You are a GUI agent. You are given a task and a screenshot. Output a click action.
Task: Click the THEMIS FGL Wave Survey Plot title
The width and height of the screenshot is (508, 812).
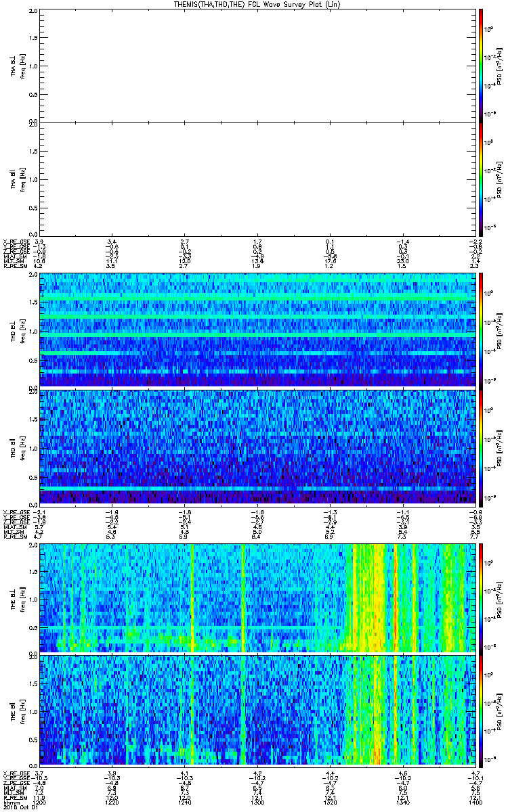click(257, 4)
